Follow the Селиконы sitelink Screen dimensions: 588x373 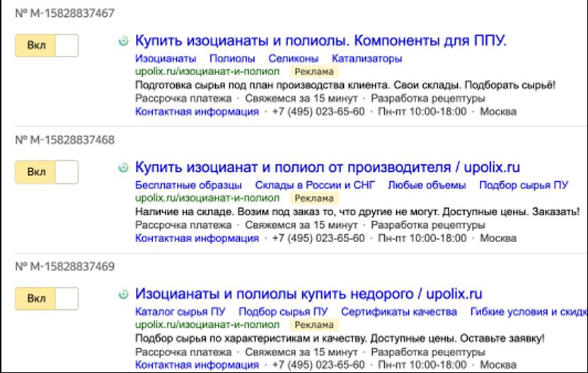293,59
